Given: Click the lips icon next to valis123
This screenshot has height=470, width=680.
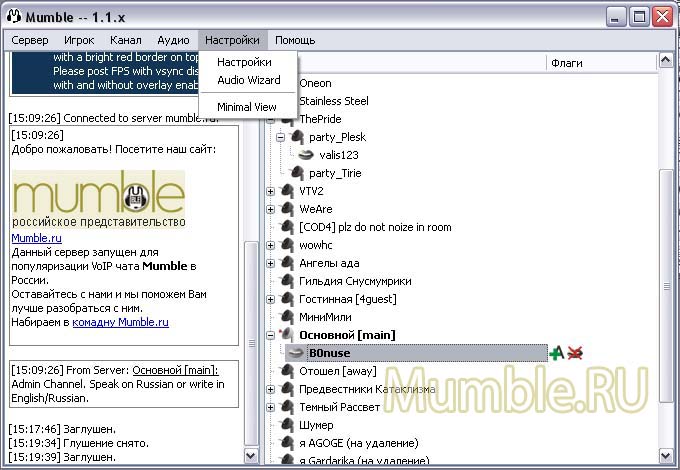Looking at the screenshot, I should (x=307, y=155).
